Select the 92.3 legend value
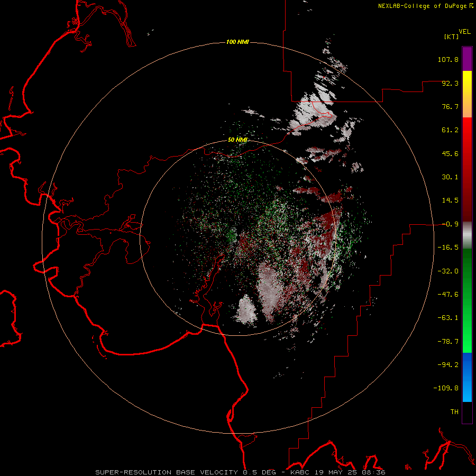476x476 pixels. [450, 83]
